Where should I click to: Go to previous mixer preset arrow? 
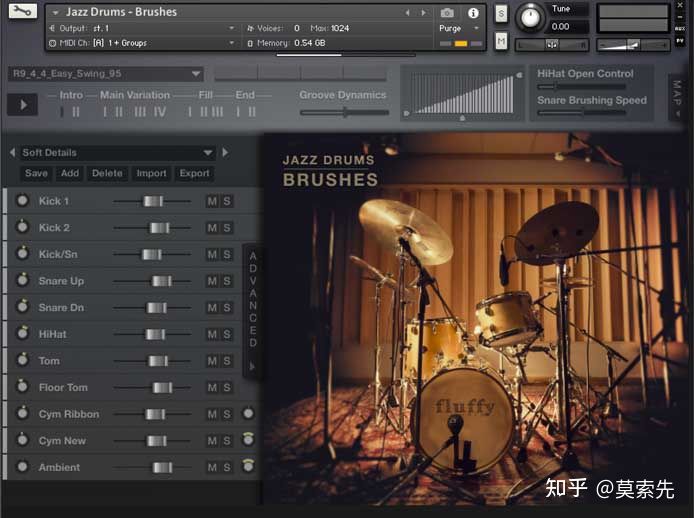(12, 152)
